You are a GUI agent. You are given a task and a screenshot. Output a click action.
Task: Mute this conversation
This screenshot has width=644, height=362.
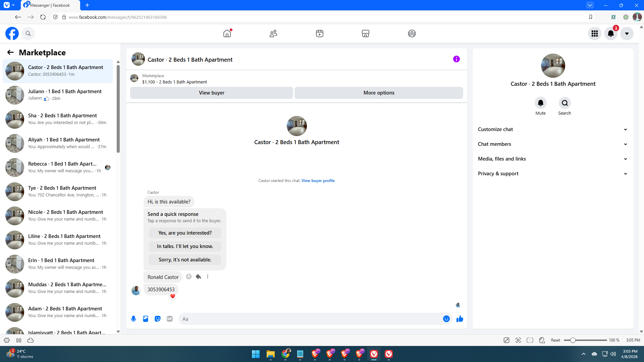point(540,103)
